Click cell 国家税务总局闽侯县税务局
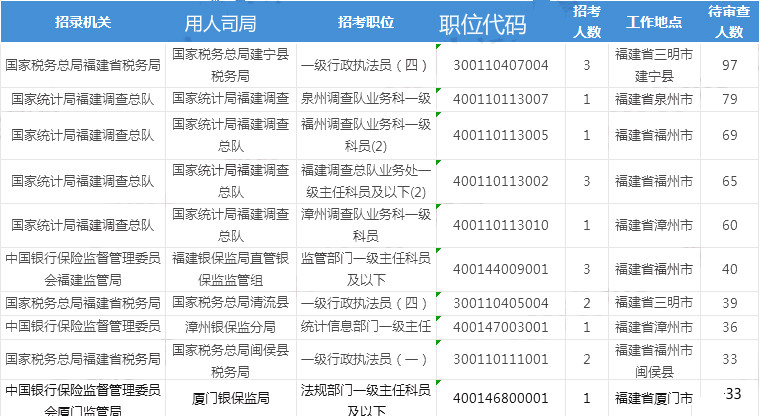Image resolution: width=760 pixels, height=416 pixels. point(231,359)
